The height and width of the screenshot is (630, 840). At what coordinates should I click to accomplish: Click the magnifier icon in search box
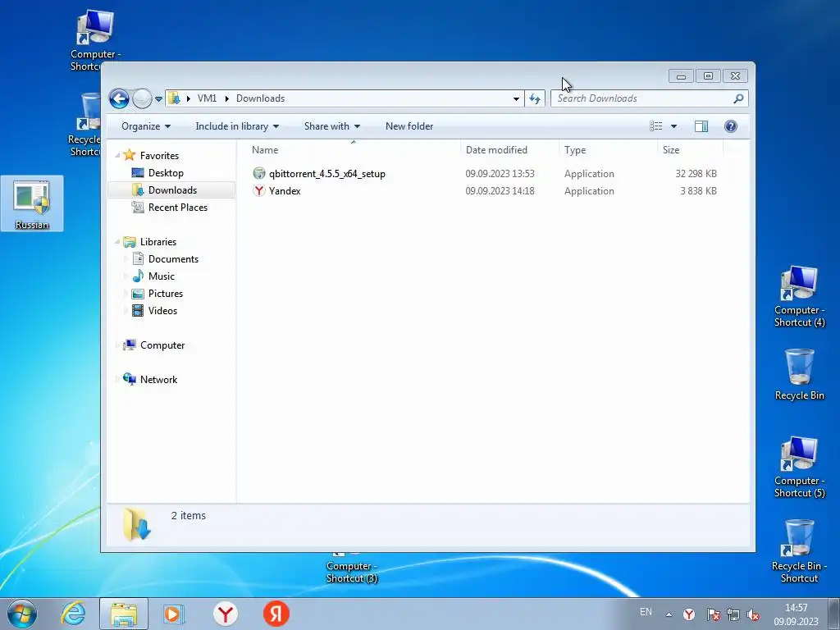739,98
